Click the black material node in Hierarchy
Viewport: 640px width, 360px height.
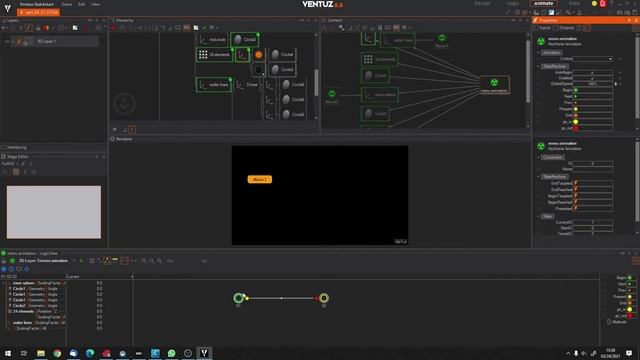click(258, 69)
